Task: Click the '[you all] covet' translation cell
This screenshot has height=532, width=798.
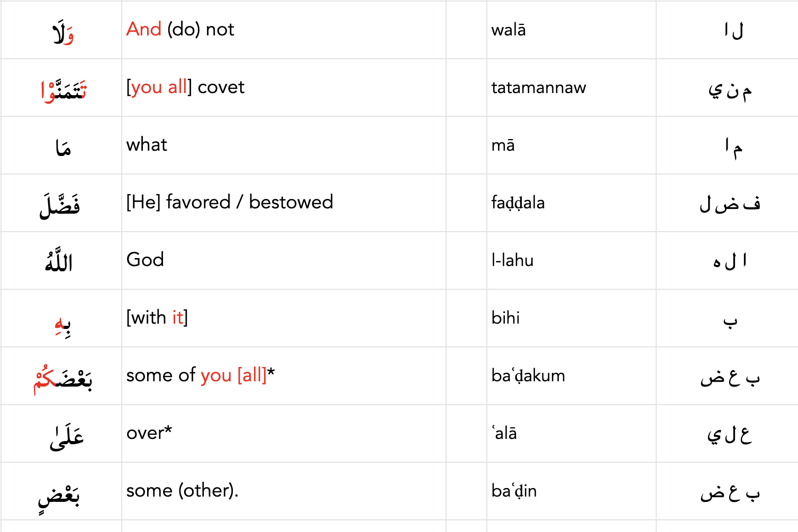Action: tap(185, 87)
